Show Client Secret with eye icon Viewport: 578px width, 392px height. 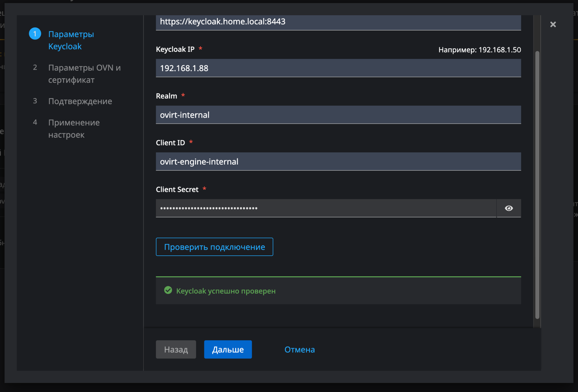tap(509, 208)
